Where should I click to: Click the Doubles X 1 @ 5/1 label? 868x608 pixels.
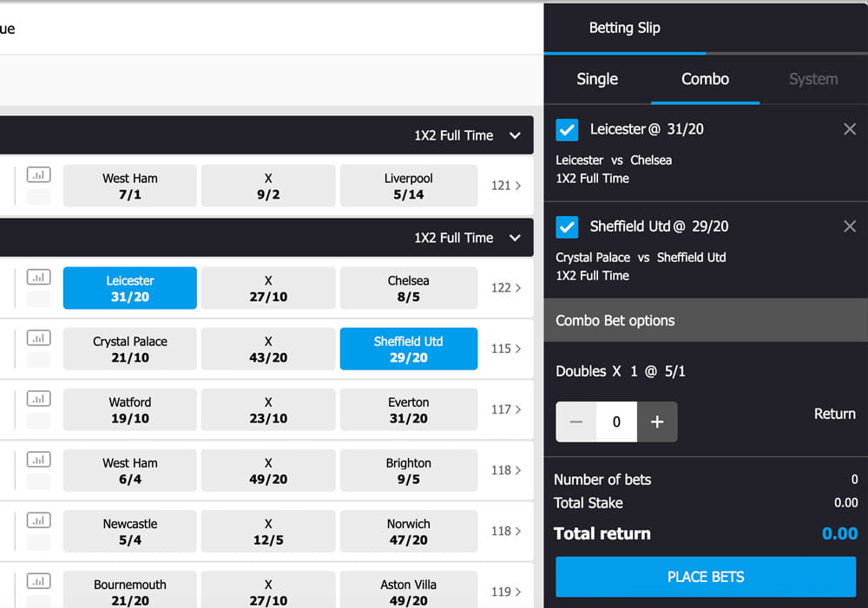click(621, 371)
